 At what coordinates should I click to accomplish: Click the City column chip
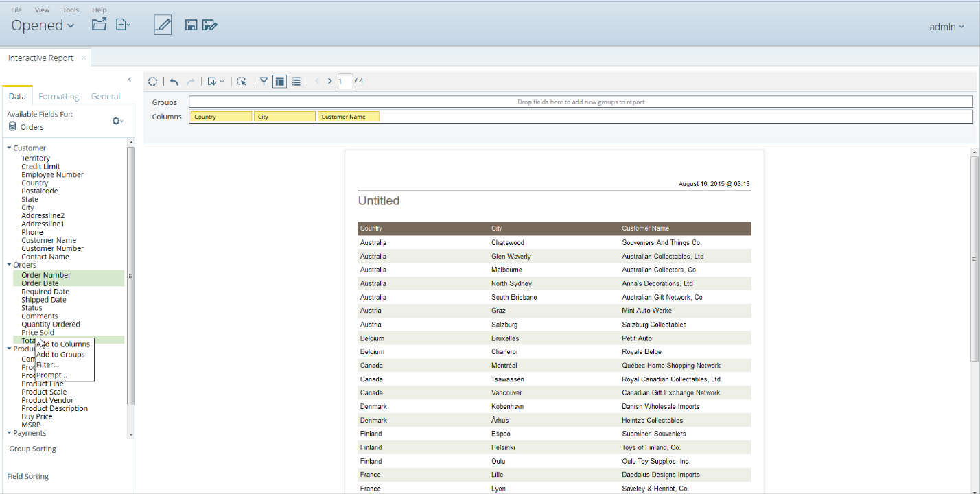tap(285, 117)
